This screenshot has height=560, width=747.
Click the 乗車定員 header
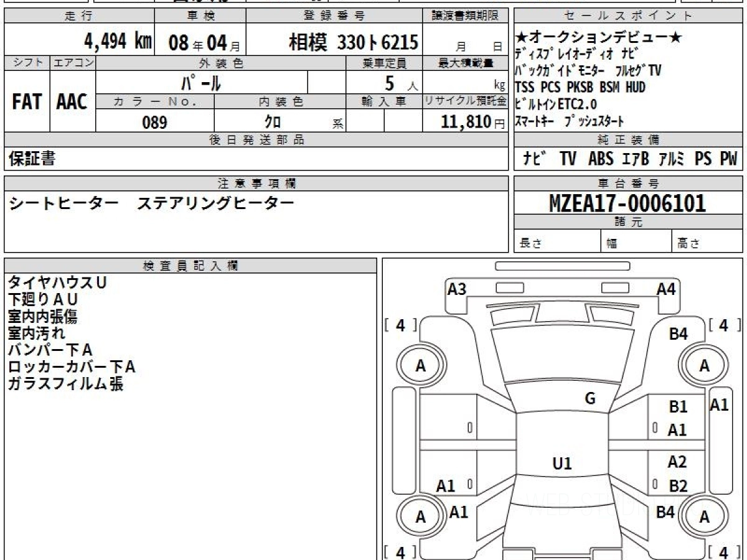[384, 63]
